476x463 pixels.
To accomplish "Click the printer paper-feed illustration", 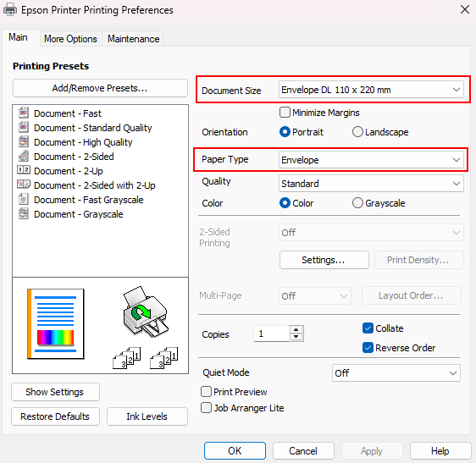I will point(146,311).
